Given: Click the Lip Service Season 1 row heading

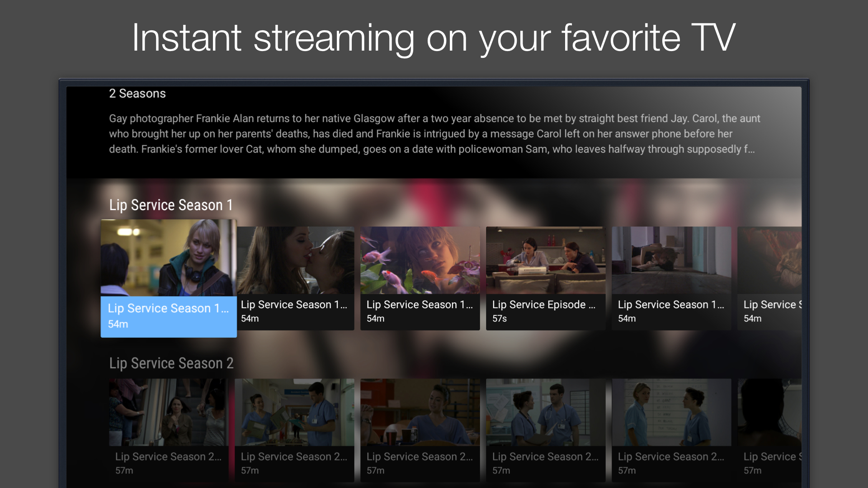Looking at the screenshot, I should 171,205.
